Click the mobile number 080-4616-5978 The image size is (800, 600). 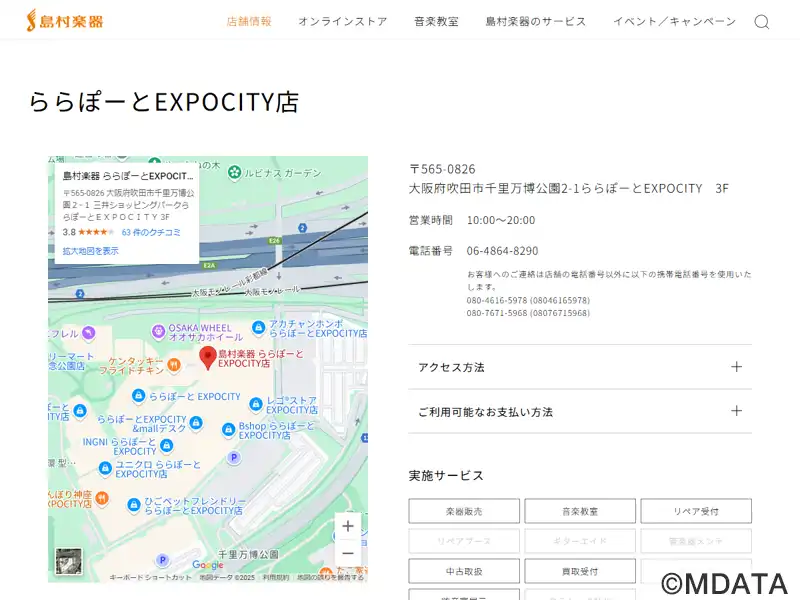[528, 301]
